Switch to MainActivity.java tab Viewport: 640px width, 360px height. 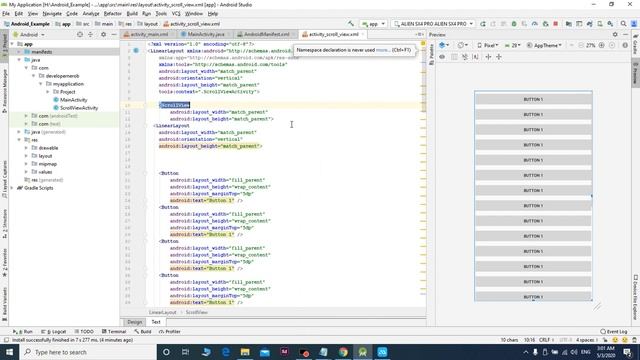[206, 34]
